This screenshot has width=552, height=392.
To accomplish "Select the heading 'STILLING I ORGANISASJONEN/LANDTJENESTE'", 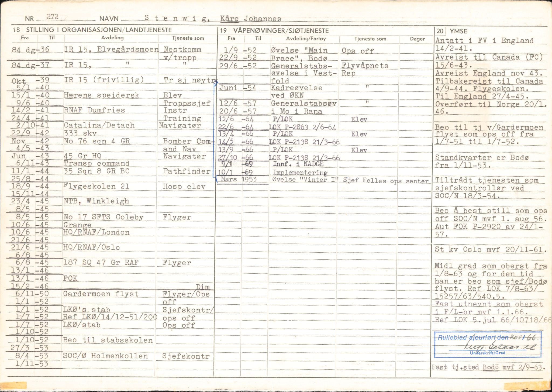I will click(99, 30).
